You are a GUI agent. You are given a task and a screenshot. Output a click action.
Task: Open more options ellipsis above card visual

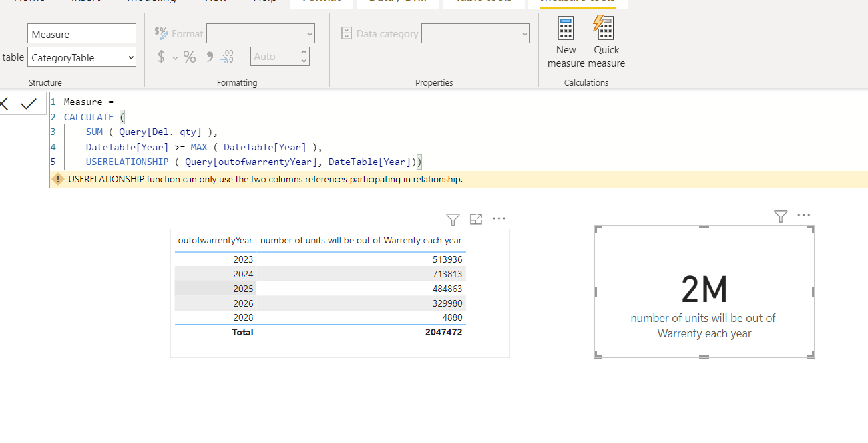(804, 215)
